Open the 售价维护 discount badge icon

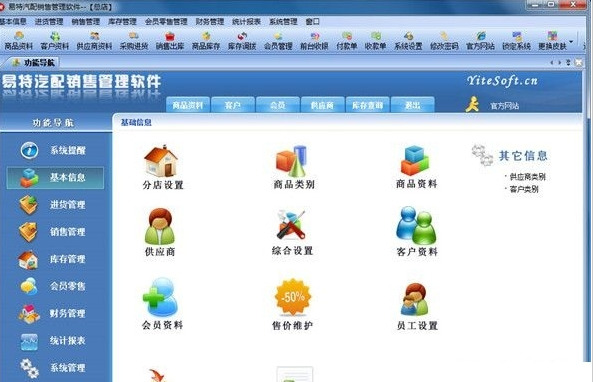point(292,297)
